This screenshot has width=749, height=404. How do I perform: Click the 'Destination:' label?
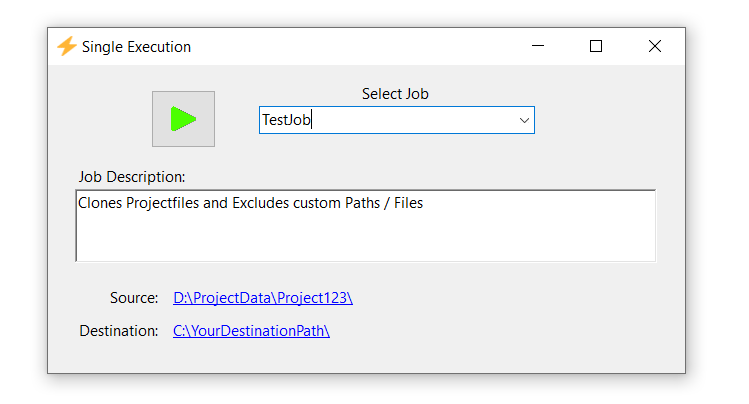pos(119,331)
